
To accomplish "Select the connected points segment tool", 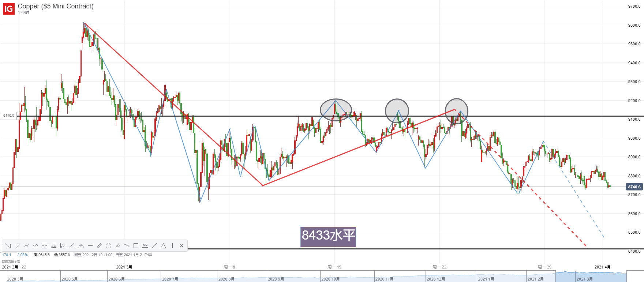I will [x=127, y=246].
